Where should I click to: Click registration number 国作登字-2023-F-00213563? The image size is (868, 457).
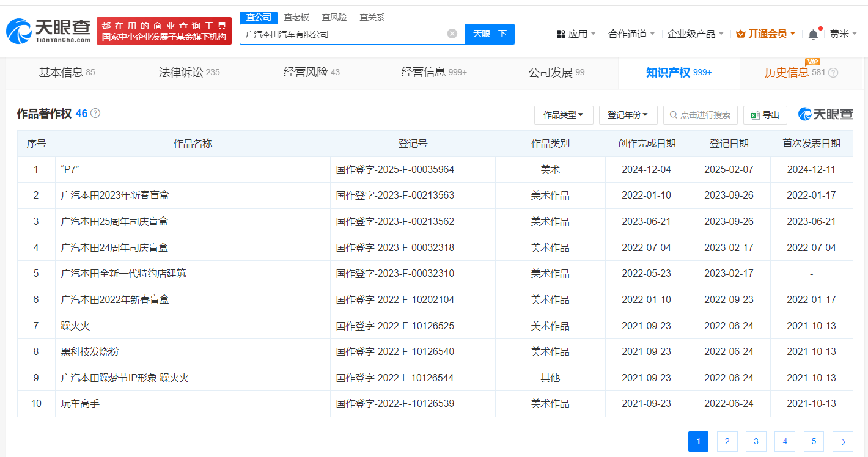(395, 196)
